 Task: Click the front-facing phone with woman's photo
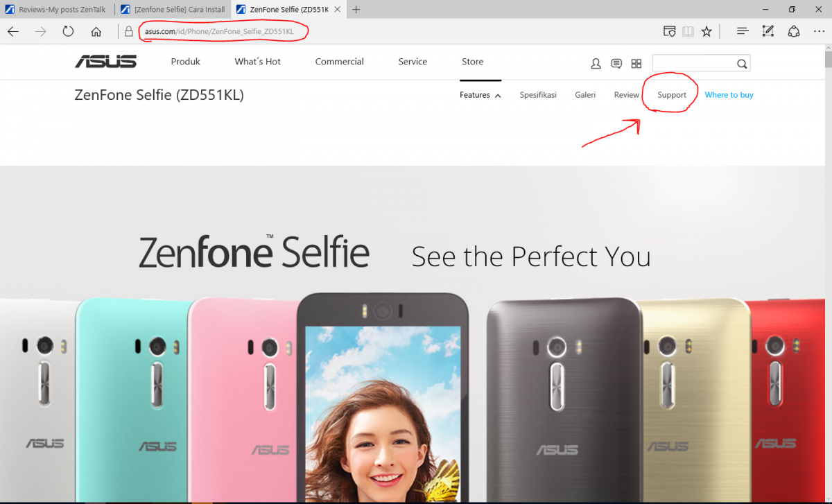point(383,399)
